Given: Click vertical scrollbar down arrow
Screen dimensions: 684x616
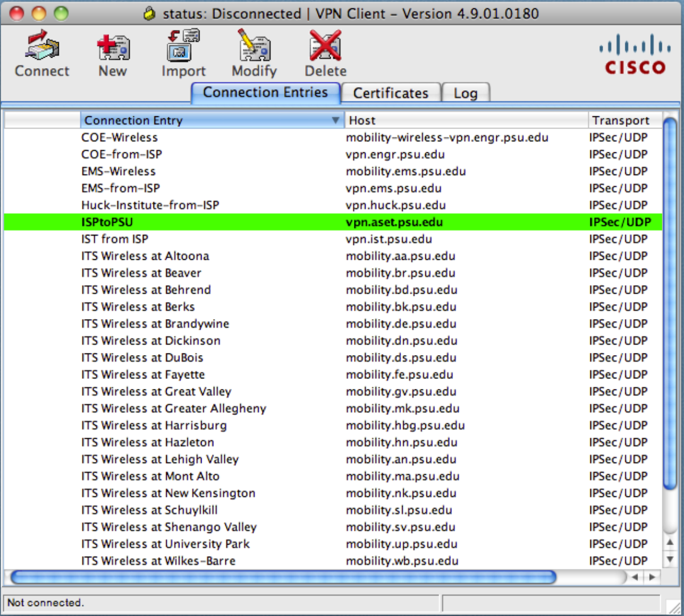Looking at the screenshot, I should click(x=670, y=559).
